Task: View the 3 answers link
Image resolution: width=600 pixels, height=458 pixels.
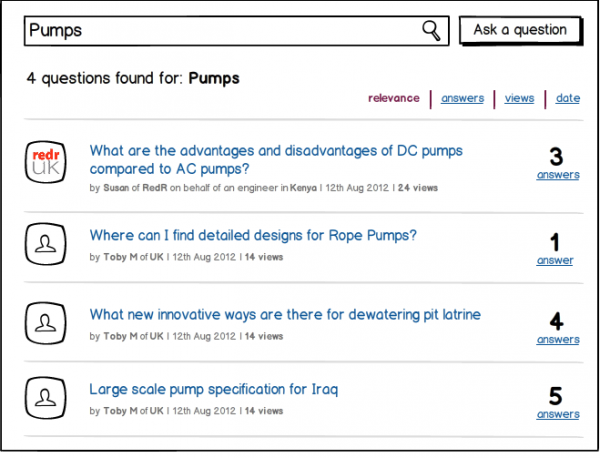Action: click(x=558, y=175)
